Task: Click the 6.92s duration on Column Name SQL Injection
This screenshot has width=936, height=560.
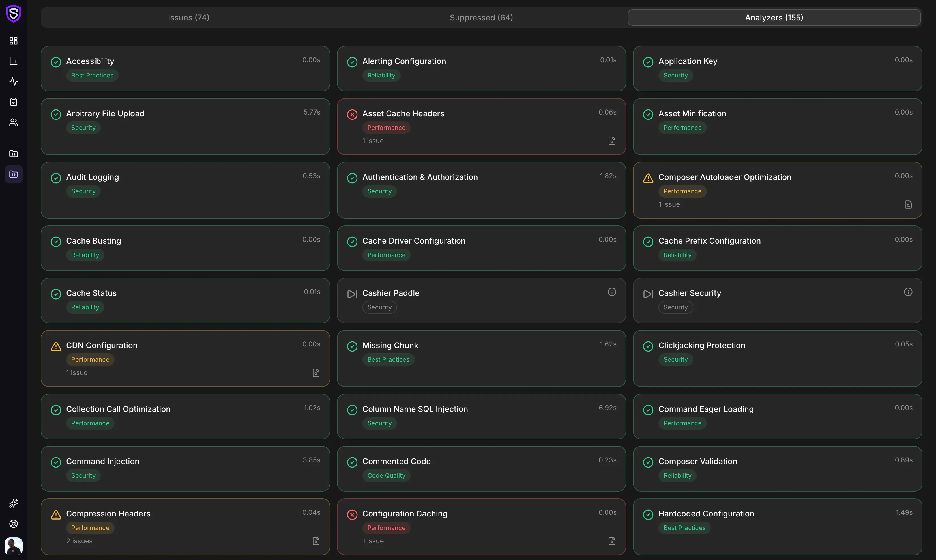Action: coord(607,408)
